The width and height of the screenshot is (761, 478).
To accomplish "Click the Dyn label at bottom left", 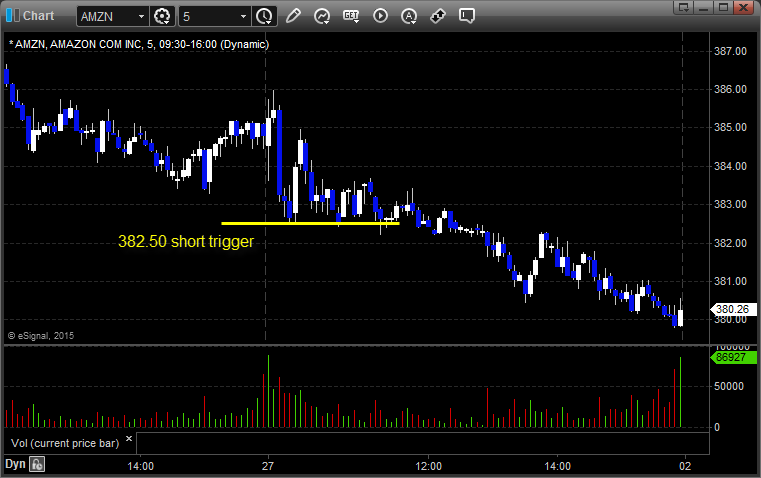I will click(x=15, y=464).
